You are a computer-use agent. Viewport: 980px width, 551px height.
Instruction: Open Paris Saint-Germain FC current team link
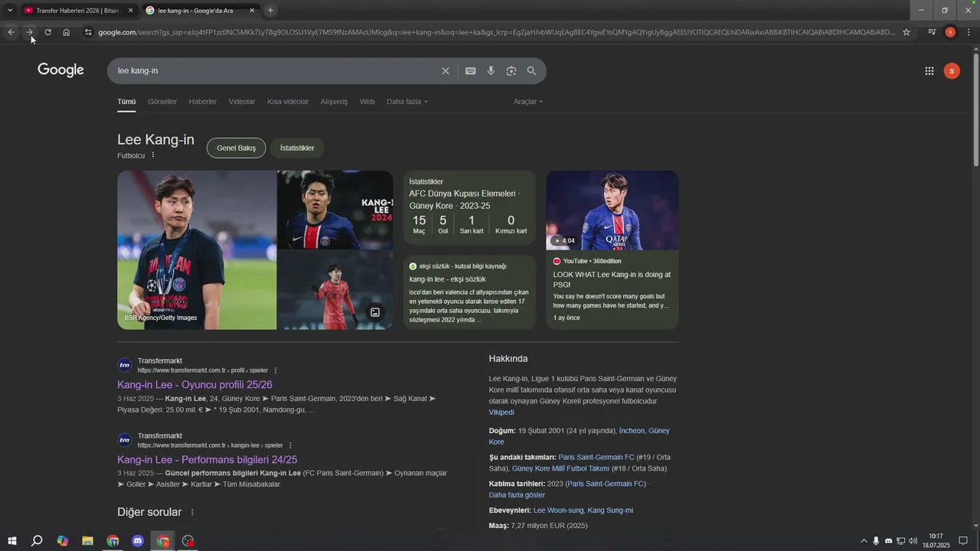[x=596, y=458]
